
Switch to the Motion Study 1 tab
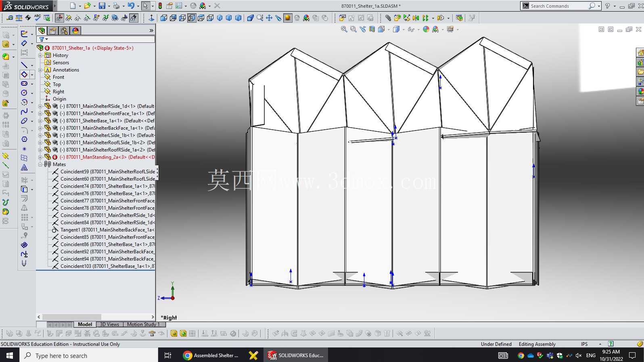143,324
